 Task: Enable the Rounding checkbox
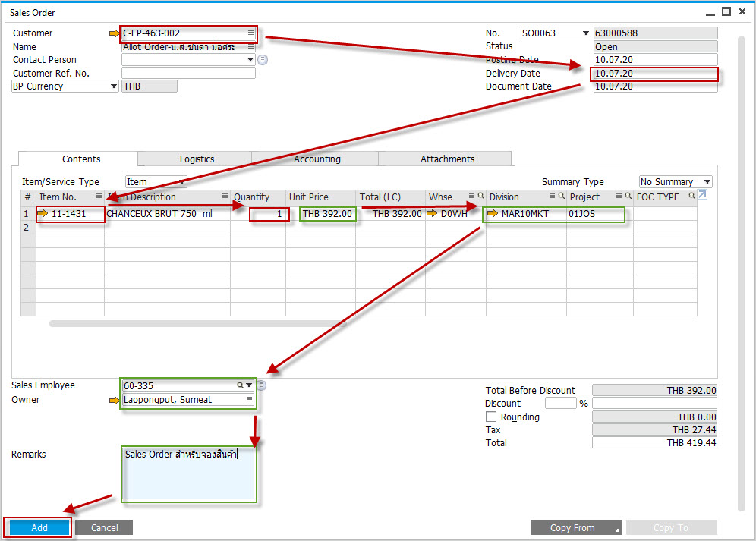click(491, 417)
